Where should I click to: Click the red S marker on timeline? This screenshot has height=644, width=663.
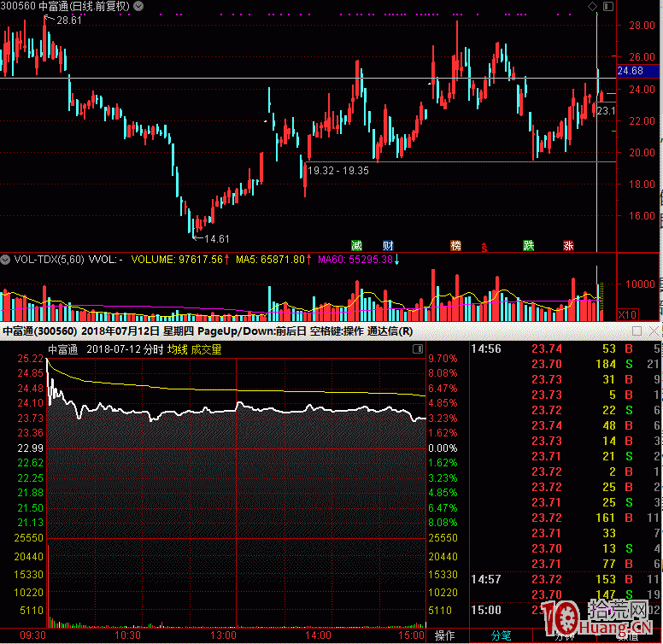point(484,247)
